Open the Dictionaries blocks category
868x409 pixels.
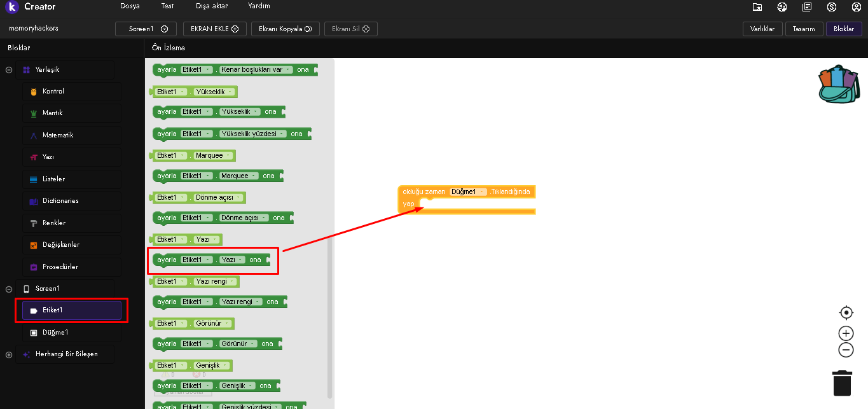71,201
